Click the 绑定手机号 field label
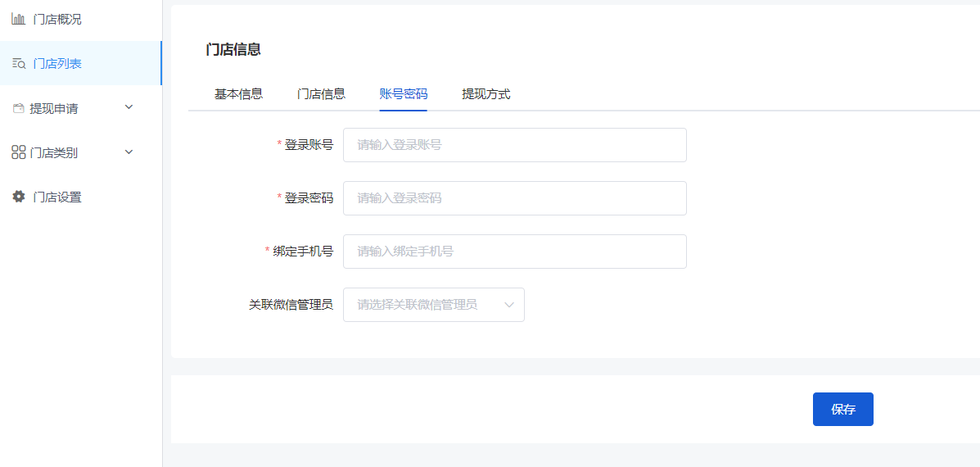980x467 pixels. point(303,252)
